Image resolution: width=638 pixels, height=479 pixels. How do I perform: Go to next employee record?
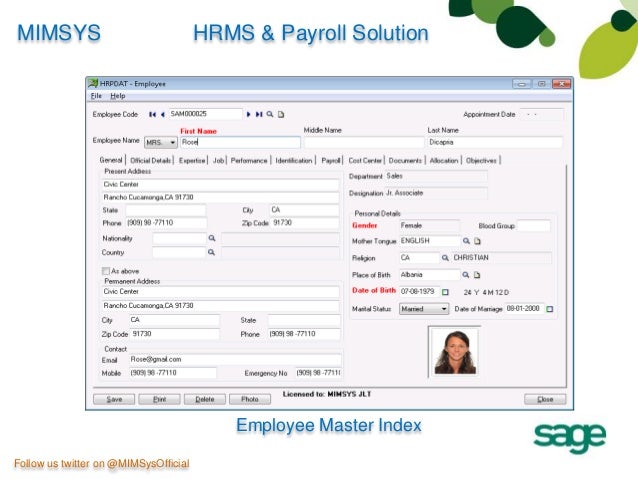click(x=249, y=114)
